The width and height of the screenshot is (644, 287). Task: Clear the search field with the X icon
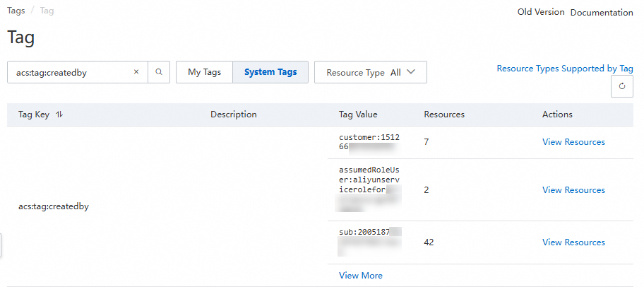pyautogui.click(x=136, y=72)
